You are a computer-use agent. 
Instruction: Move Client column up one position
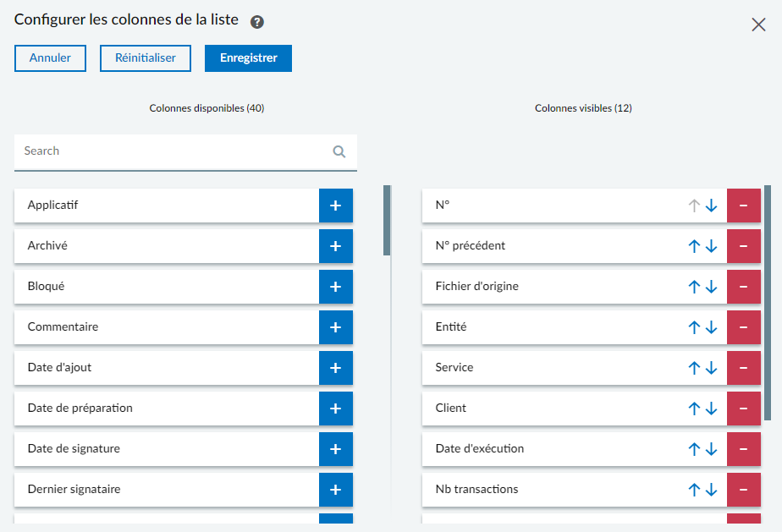pos(694,409)
